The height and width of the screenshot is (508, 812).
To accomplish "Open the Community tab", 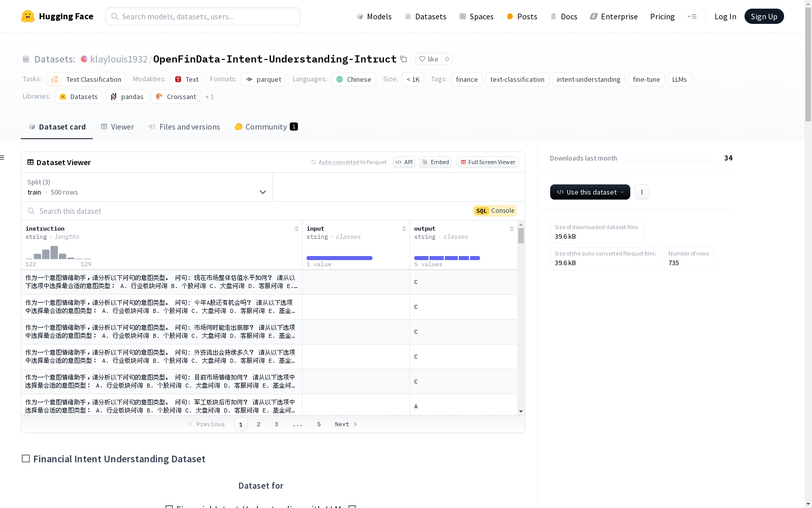I will (x=266, y=127).
